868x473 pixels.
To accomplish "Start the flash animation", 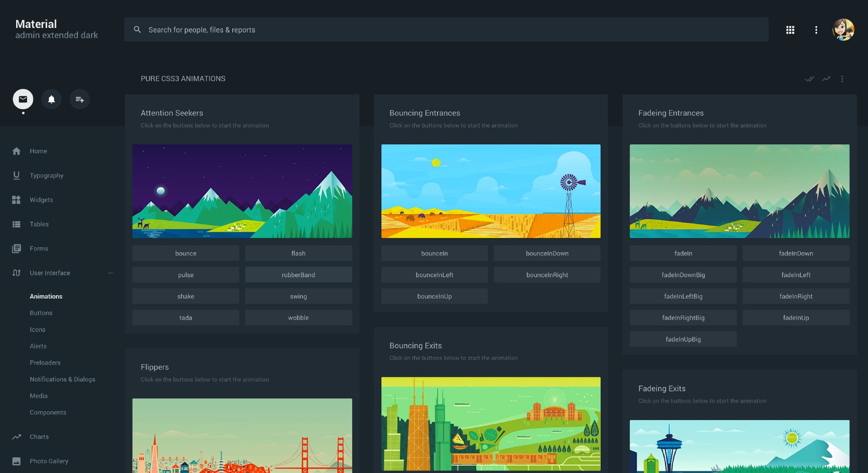I will coord(298,253).
